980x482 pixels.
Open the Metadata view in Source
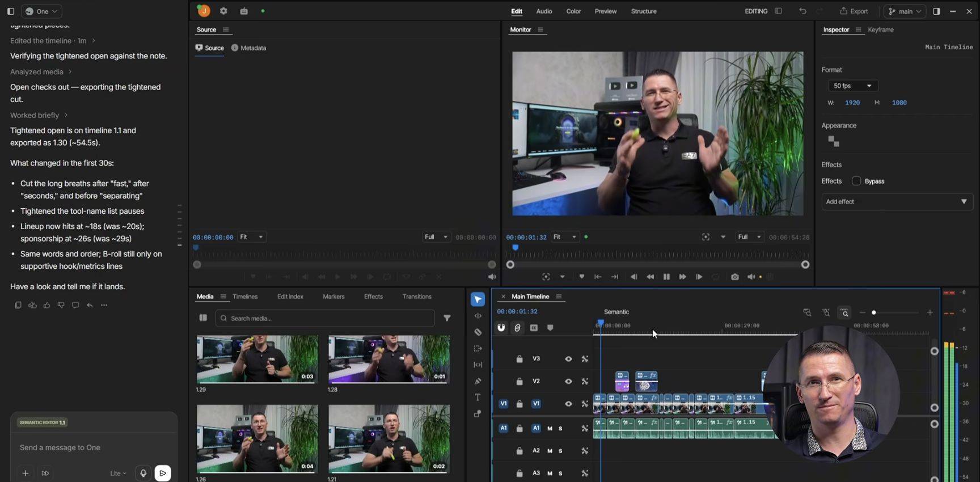[x=249, y=48]
